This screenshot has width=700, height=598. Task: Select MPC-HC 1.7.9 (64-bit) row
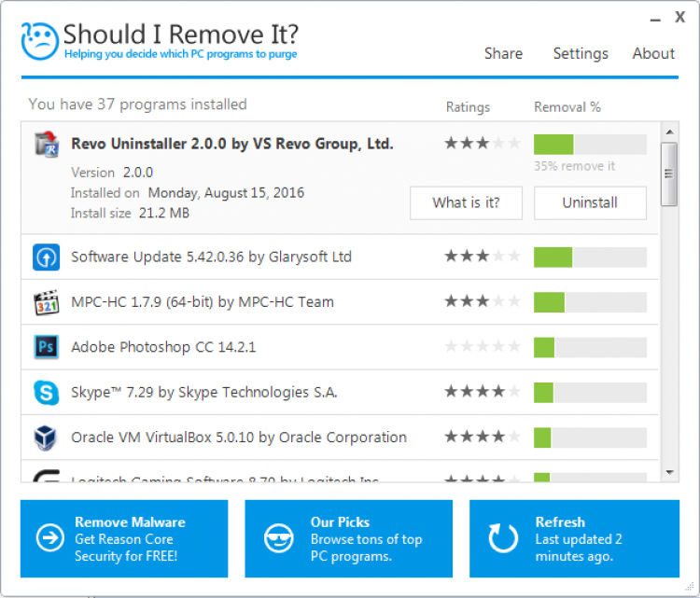pyautogui.click(x=340, y=302)
